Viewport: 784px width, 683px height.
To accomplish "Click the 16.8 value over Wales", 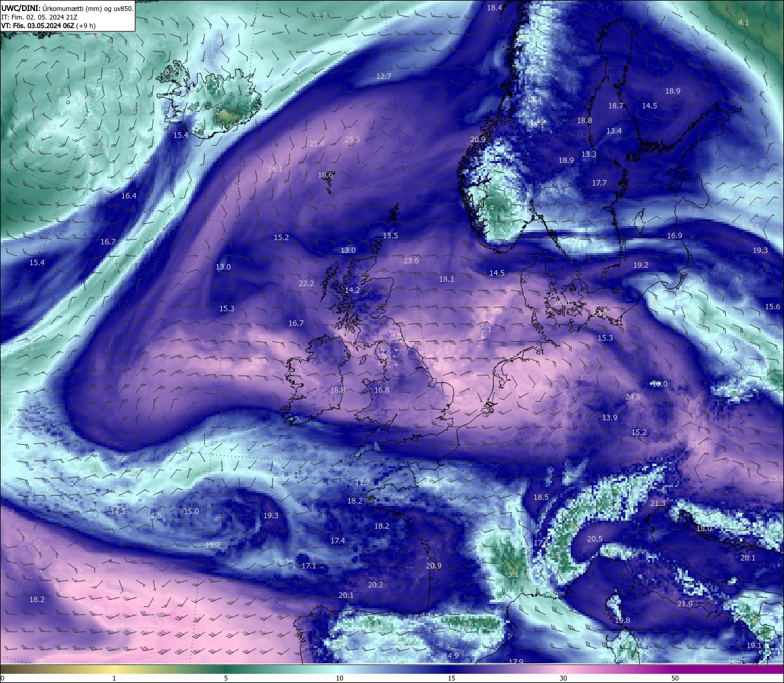I will click(x=382, y=390).
